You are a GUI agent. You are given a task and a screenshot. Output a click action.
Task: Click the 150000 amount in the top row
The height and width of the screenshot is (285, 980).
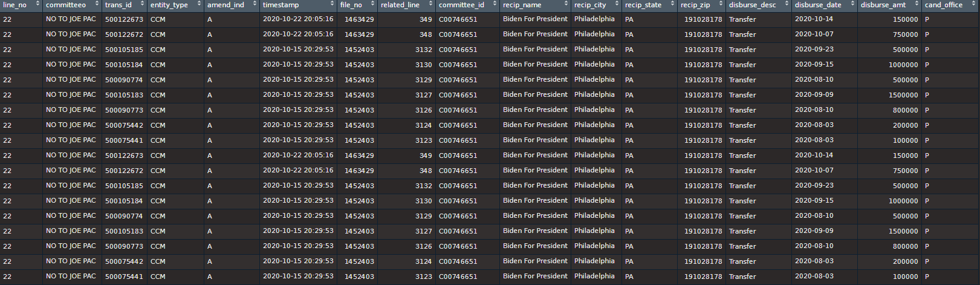[x=905, y=19]
